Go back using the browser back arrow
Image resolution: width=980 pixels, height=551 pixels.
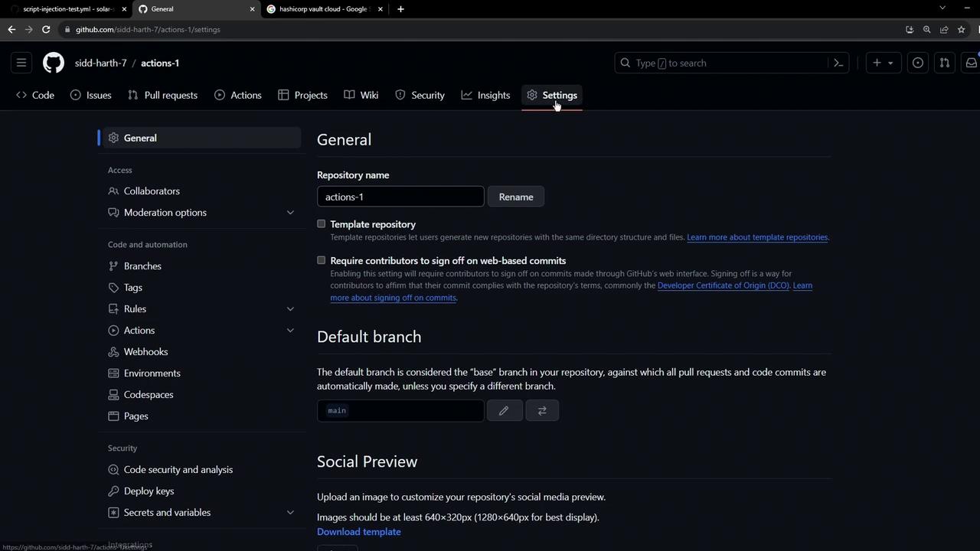pos(11,29)
